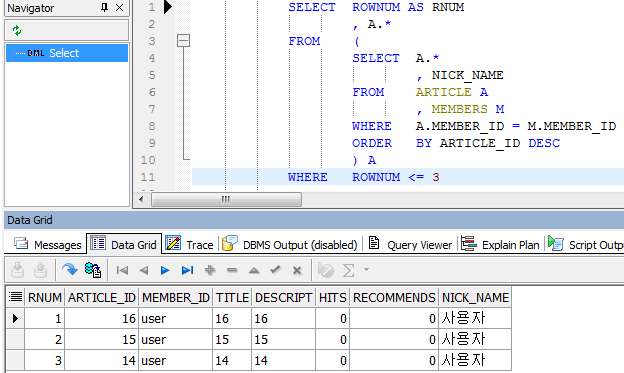Select the ARTICLE_ID cell with value 15
Viewport: 624px width, 373px height.
pyautogui.click(x=101, y=340)
